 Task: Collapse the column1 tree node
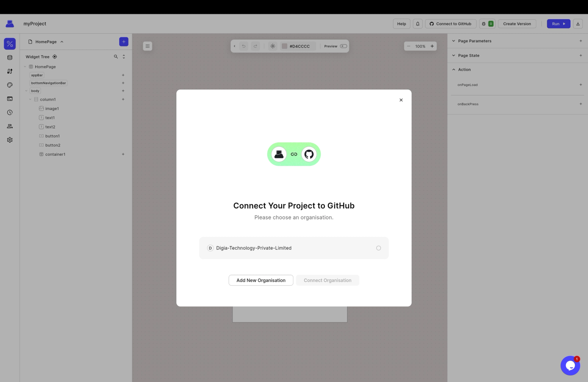tap(30, 100)
